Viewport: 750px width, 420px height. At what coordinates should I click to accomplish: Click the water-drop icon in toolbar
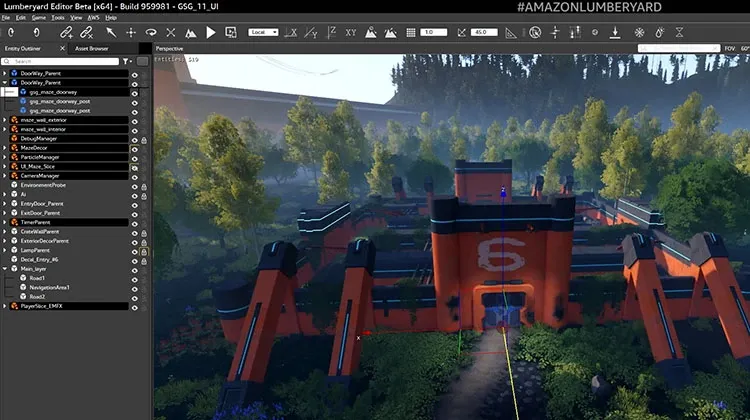[x=660, y=33]
